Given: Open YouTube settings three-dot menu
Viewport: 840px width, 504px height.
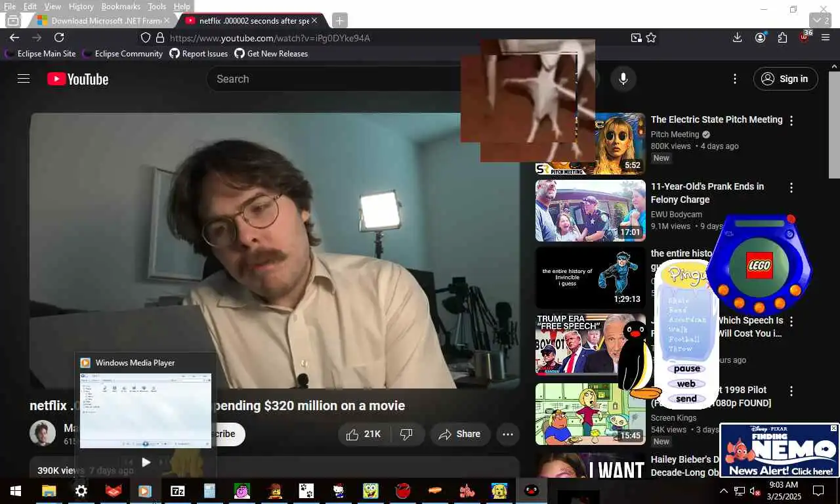Looking at the screenshot, I should pos(734,79).
